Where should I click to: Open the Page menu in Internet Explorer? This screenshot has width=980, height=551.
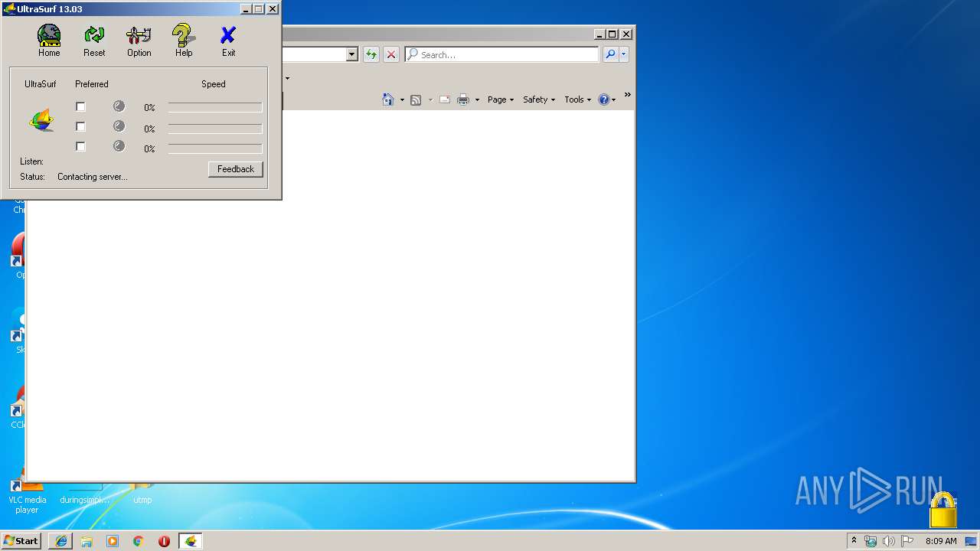(501, 99)
